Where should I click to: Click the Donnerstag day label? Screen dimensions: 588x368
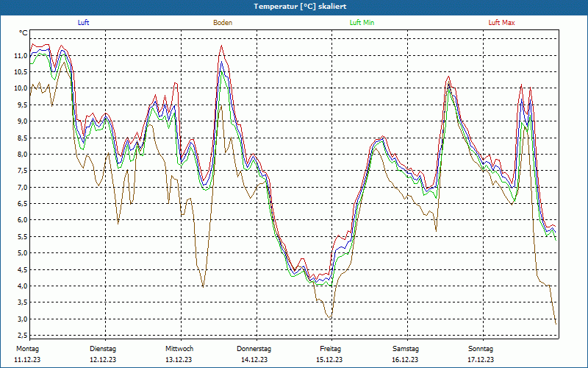tap(254, 349)
